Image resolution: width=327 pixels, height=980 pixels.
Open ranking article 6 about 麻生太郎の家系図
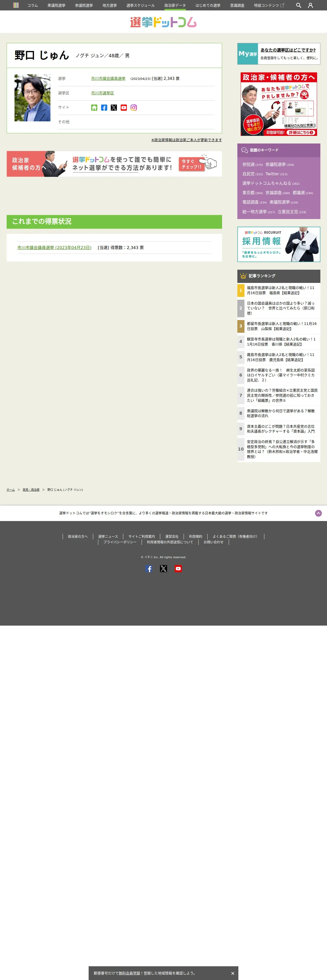279,375
